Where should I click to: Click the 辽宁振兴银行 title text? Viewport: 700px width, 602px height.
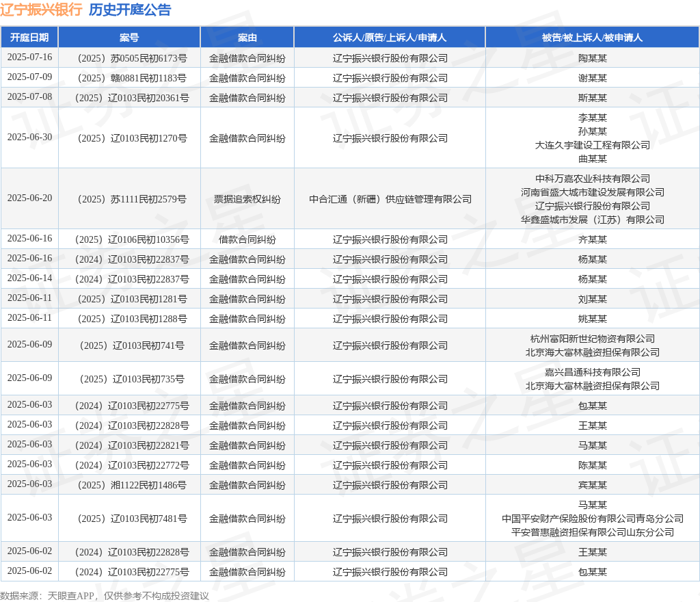41,10
